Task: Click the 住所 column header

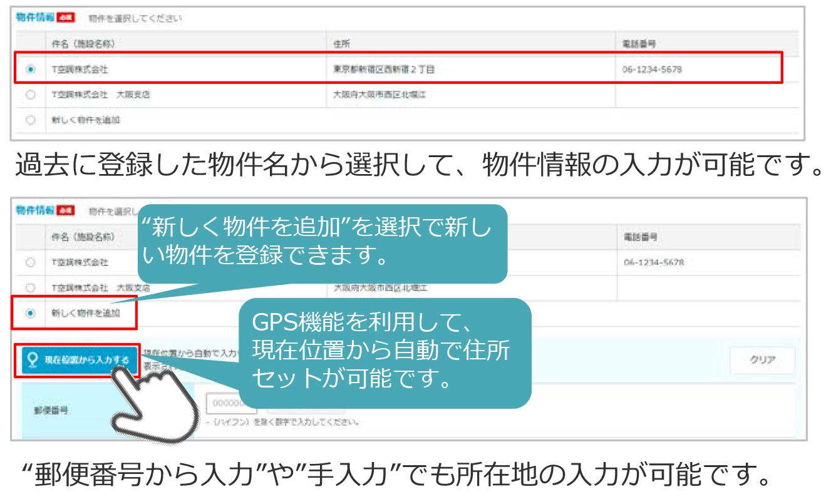Action: (342, 44)
